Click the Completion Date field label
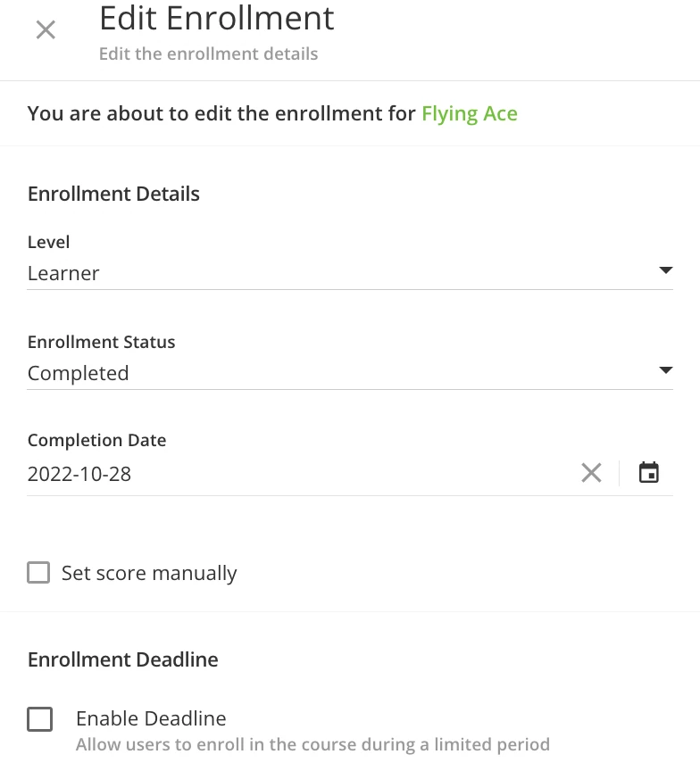Viewport: 700px width, 771px height. [x=96, y=440]
